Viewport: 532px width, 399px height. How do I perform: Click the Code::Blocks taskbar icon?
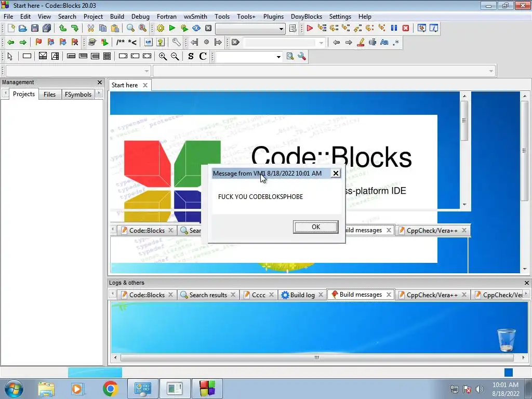click(x=207, y=389)
